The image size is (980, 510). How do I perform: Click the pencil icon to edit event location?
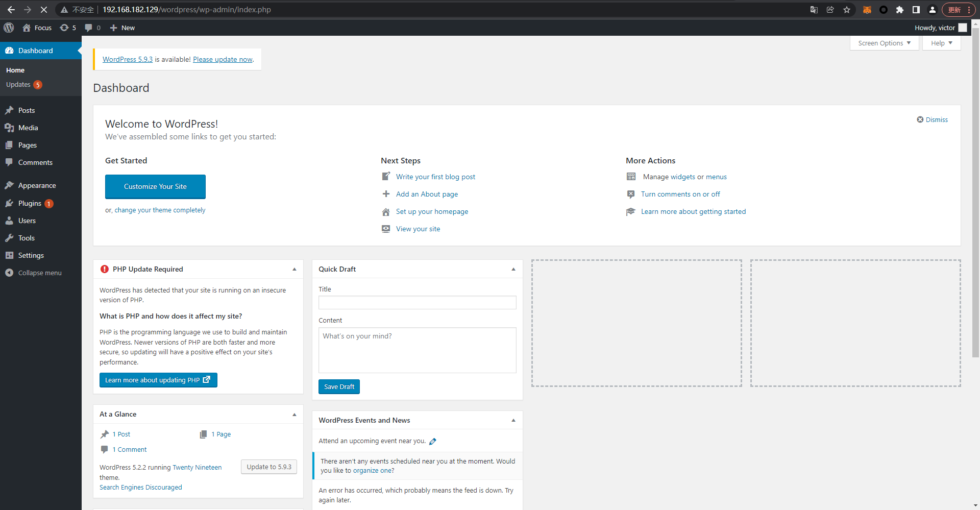(433, 442)
